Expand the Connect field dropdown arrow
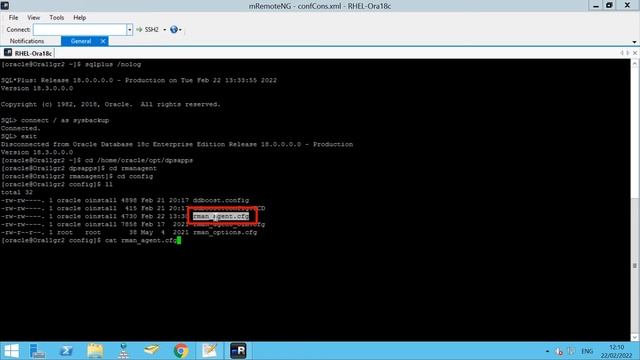 129,29
